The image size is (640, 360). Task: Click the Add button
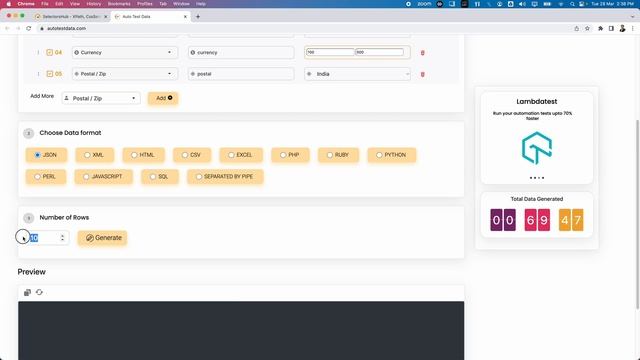tap(163, 98)
